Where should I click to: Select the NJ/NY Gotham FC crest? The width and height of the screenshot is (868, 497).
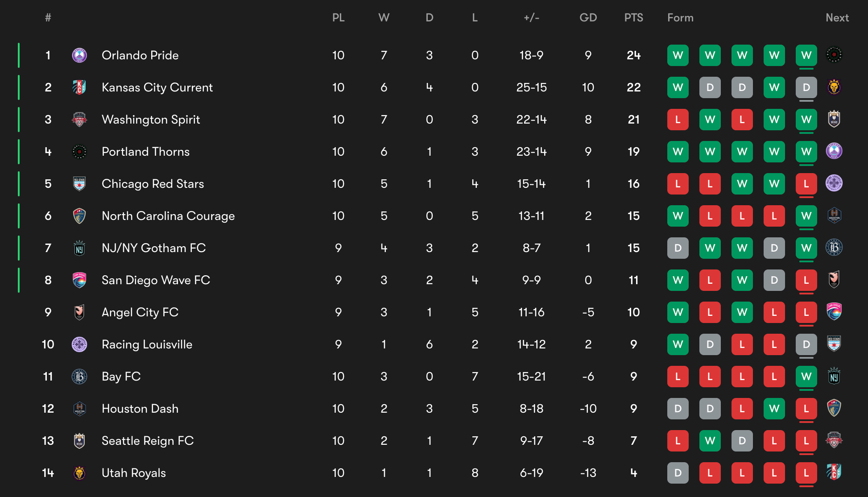(79, 248)
